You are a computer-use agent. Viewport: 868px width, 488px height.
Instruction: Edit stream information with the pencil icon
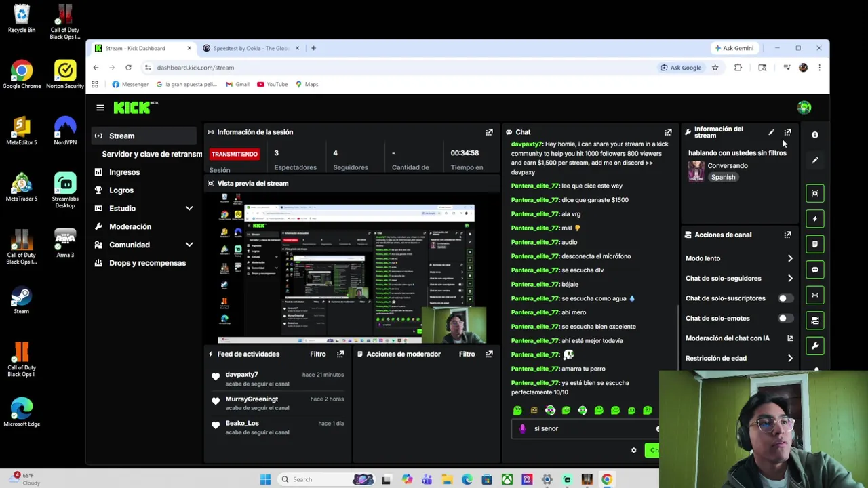771,132
